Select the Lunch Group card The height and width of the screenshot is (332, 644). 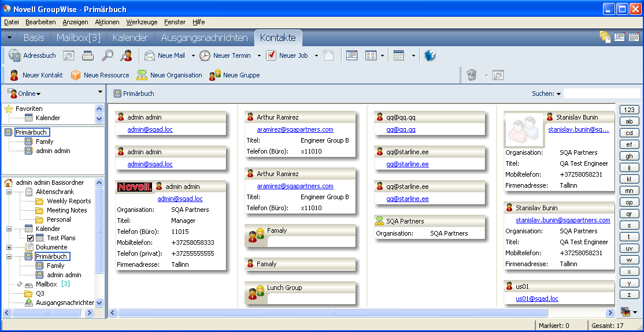coord(300,292)
